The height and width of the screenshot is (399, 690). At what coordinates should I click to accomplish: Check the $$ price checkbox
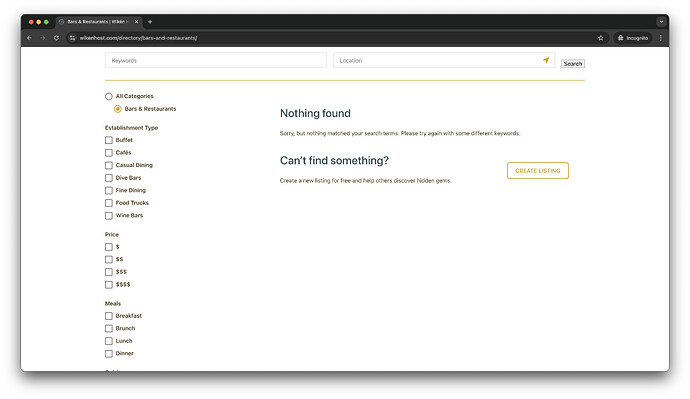pos(109,260)
